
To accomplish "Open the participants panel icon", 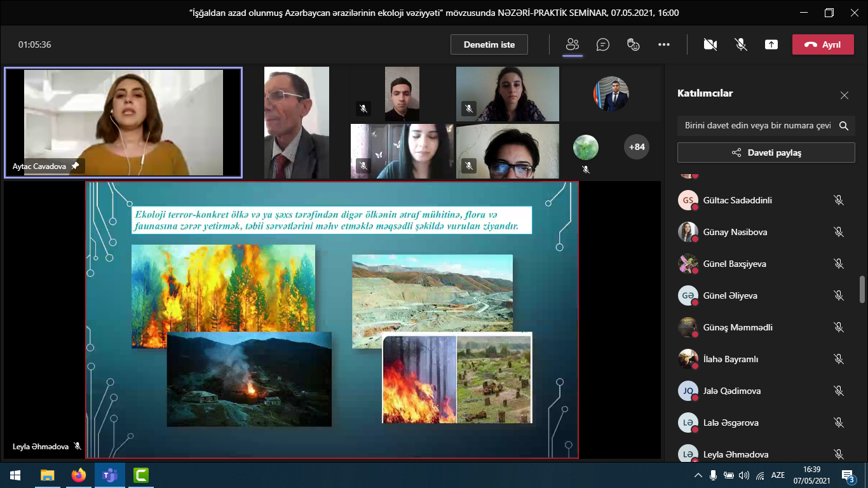I will click(x=573, y=44).
